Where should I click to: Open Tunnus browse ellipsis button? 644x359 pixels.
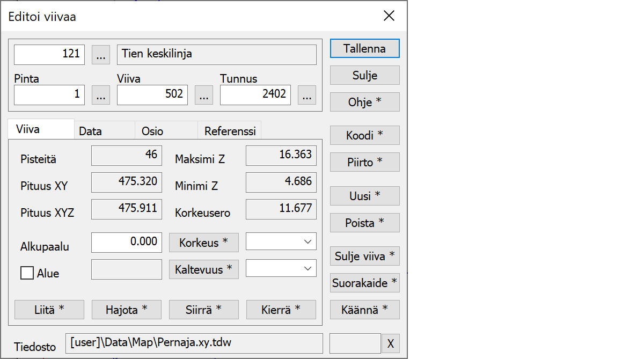306,95
